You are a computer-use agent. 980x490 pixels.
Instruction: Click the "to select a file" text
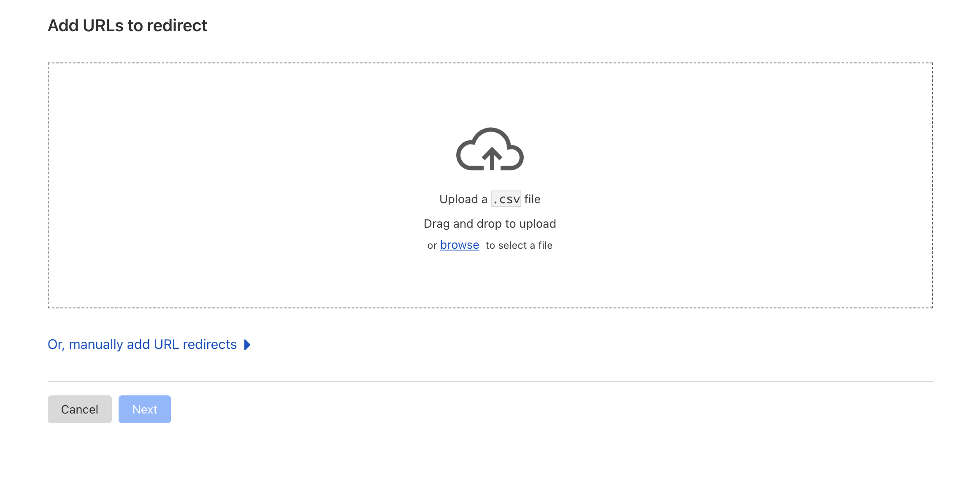pyautogui.click(x=519, y=245)
